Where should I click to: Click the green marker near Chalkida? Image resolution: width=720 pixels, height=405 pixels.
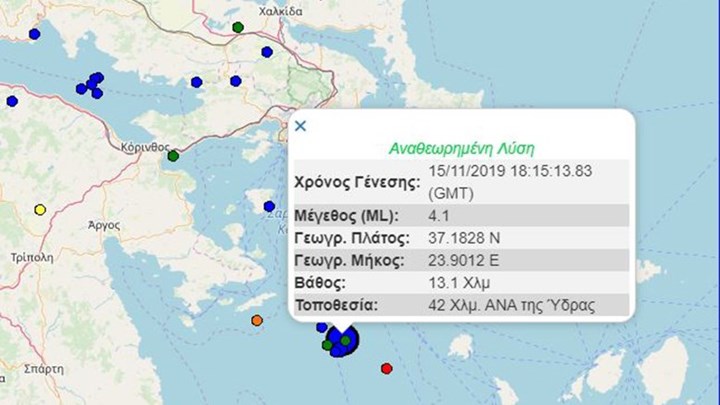(238, 28)
